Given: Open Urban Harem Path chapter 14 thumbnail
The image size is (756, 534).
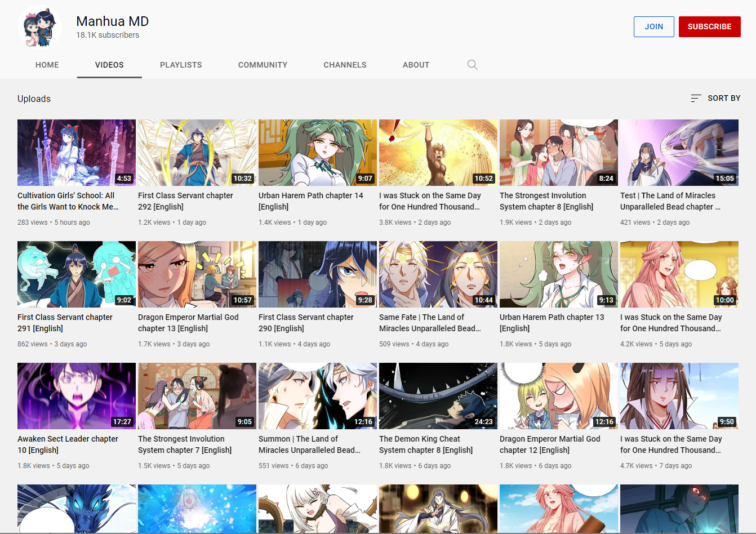Looking at the screenshot, I should click(318, 153).
